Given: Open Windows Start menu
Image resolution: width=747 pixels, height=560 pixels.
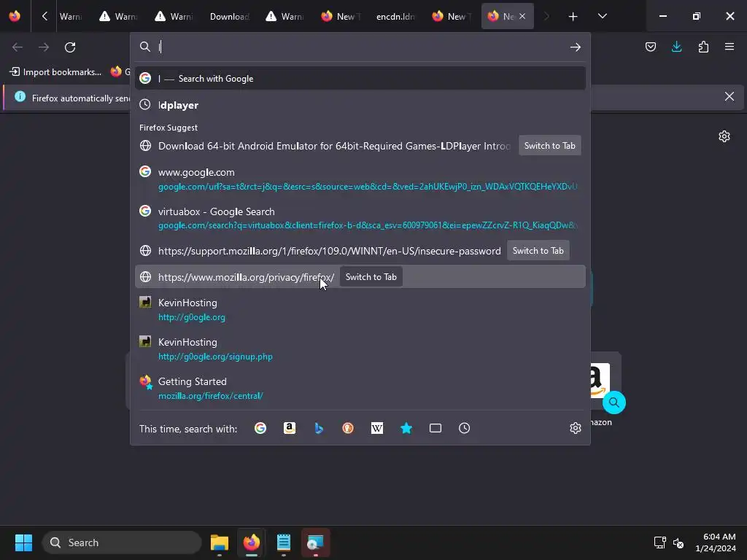Looking at the screenshot, I should coord(23,542).
